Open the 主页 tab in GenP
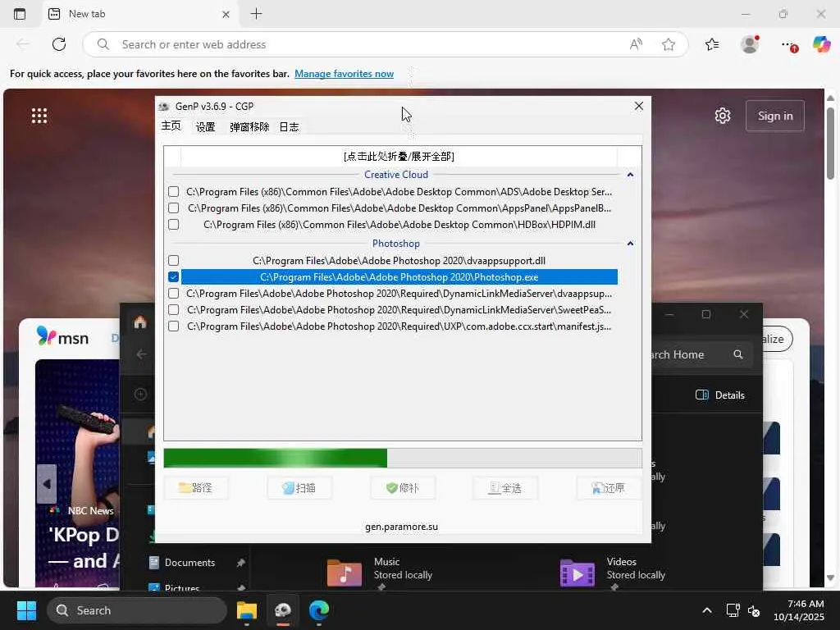The width and height of the screenshot is (840, 630). point(171,126)
